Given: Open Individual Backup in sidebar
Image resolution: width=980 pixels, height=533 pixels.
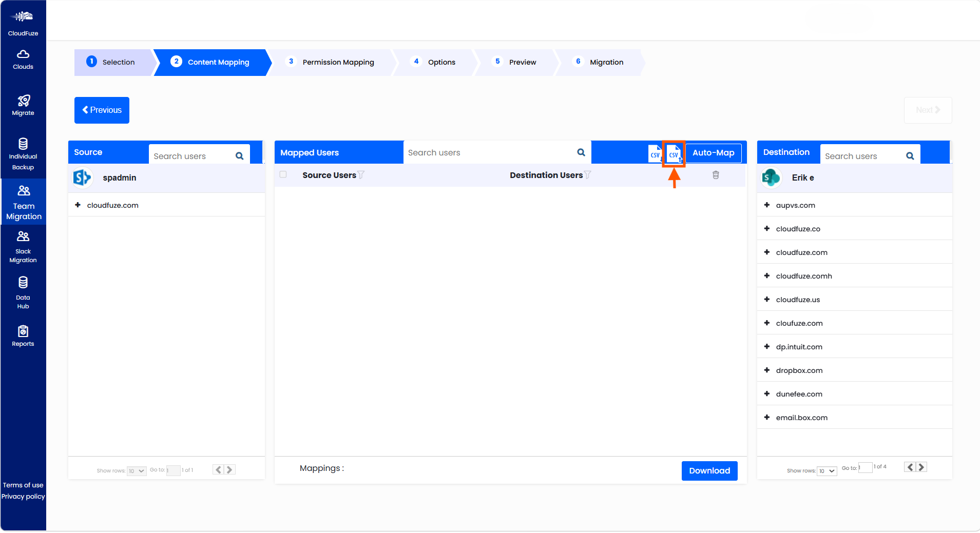Looking at the screenshot, I should tap(23, 154).
